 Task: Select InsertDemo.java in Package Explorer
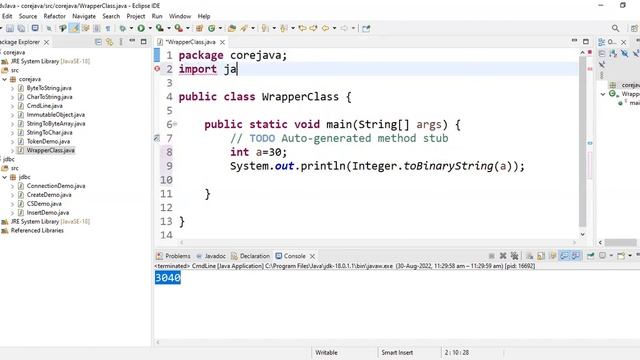48,213
